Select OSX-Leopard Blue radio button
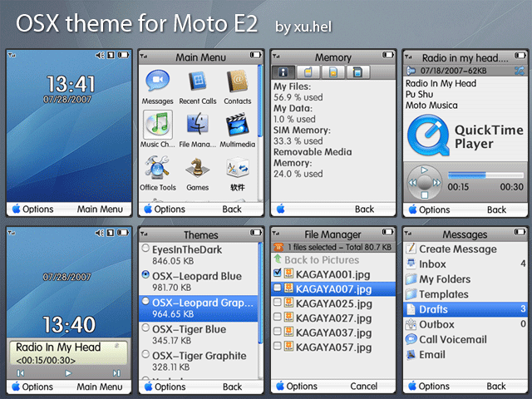The image size is (532, 399). coord(145,274)
